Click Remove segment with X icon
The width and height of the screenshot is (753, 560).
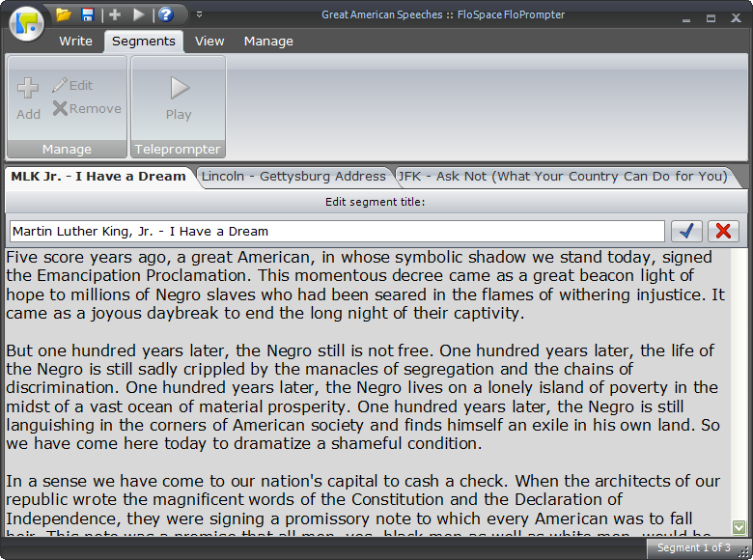(87, 108)
